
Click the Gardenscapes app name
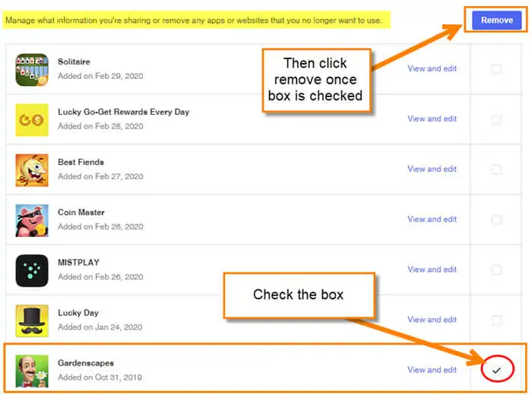(x=86, y=363)
